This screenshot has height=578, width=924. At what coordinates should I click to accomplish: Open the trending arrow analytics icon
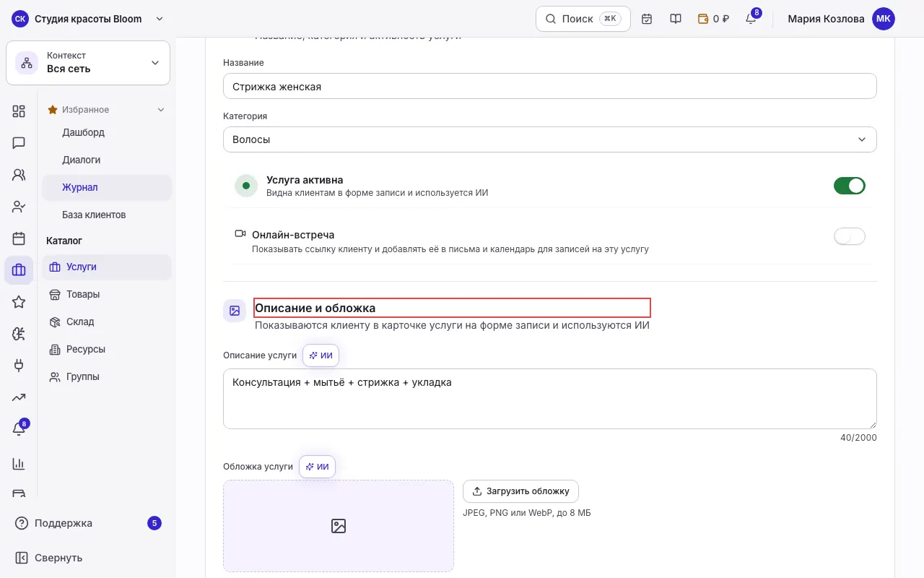click(x=19, y=397)
